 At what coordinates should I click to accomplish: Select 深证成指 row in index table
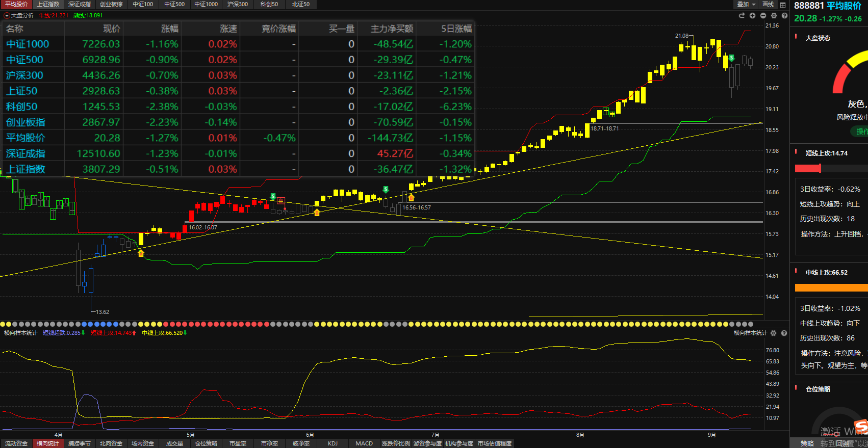239,153
